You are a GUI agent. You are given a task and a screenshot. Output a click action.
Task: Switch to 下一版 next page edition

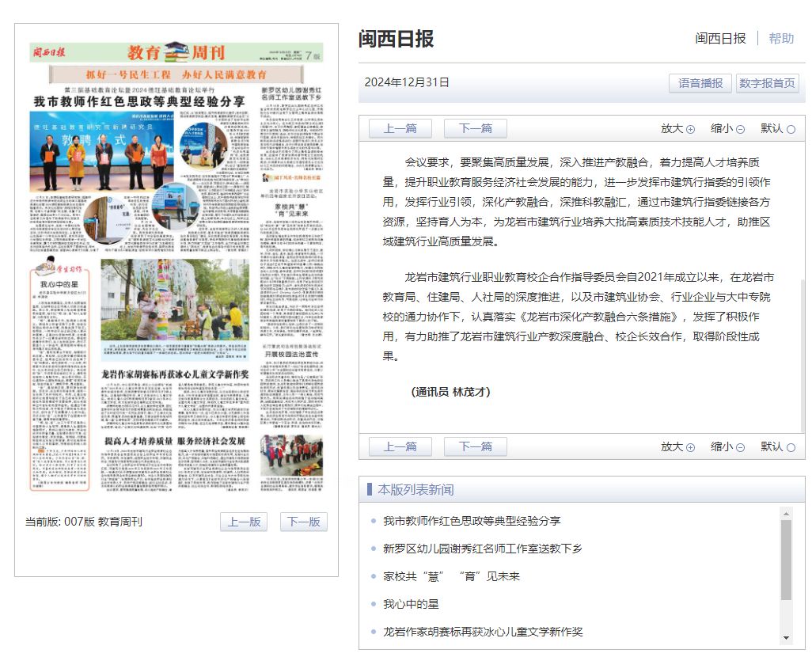click(x=303, y=522)
